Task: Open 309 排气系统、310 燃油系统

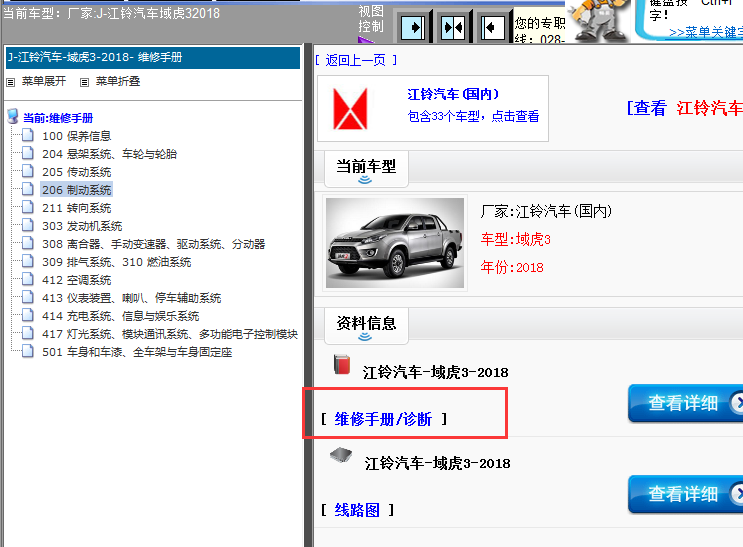Action: pyautogui.click(x=117, y=262)
